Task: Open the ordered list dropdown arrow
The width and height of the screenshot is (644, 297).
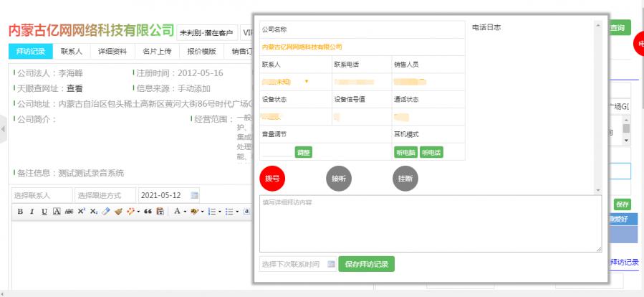Action: click(219, 212)
